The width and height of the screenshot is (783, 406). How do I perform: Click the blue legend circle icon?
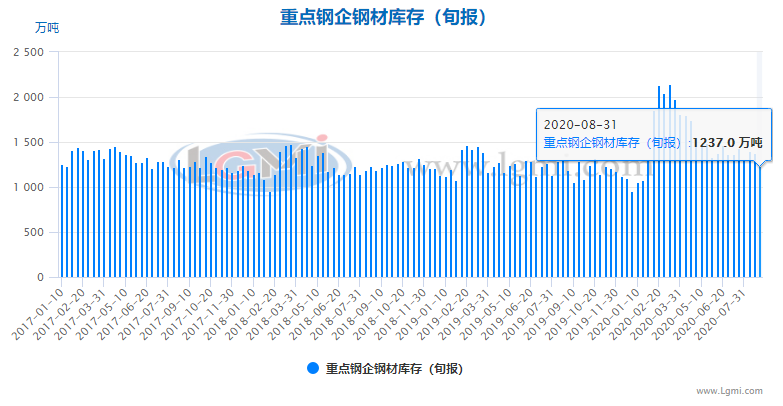pos(312,369)
